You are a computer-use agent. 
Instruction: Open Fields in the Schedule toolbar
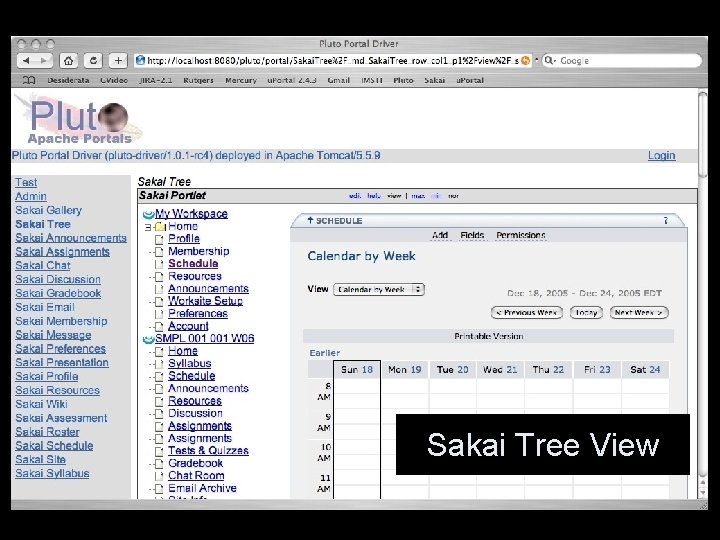pos(472,235)
